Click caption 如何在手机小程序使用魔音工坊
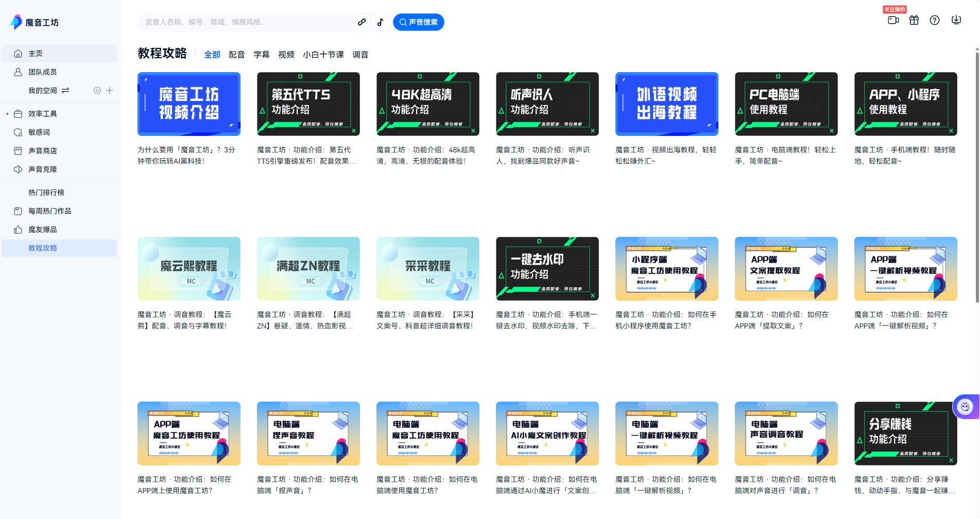The height and width of the screenshot is (519, 980). coord(666,320)
